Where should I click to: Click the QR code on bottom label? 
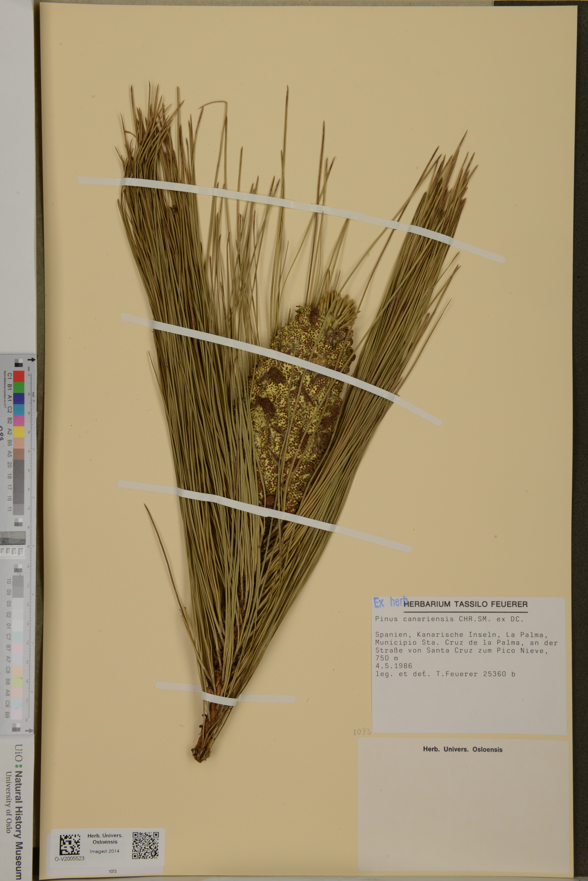pyautogui.click(x=145, y=845)
